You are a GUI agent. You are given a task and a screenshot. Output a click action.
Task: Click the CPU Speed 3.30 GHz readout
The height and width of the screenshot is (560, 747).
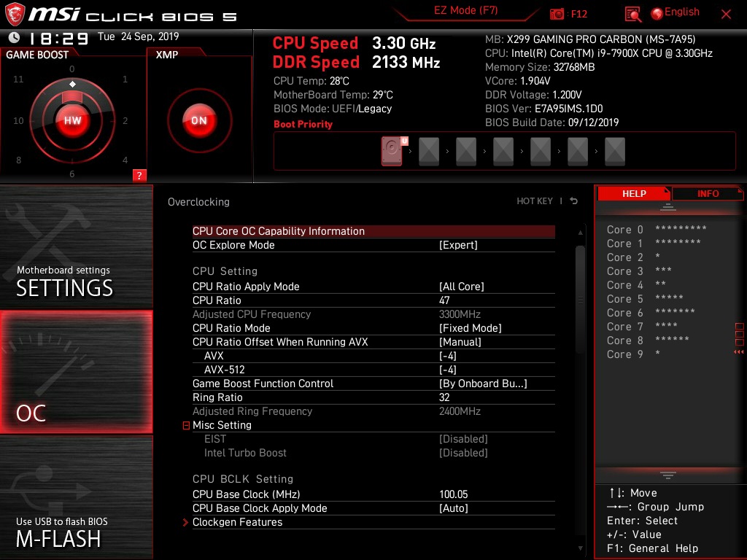click(354, 43)
